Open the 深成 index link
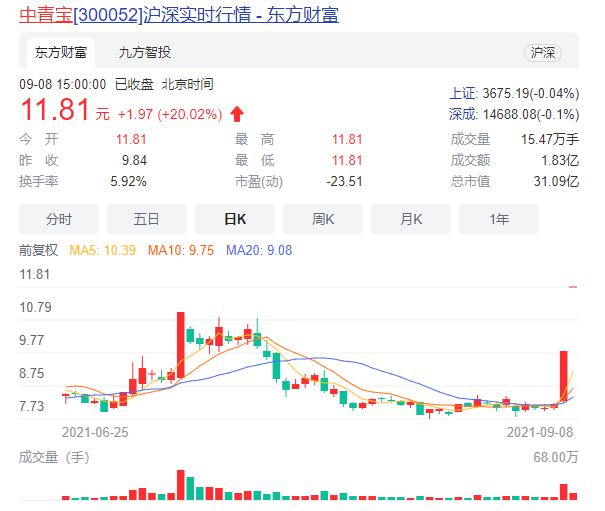 (x=463, y=114)
